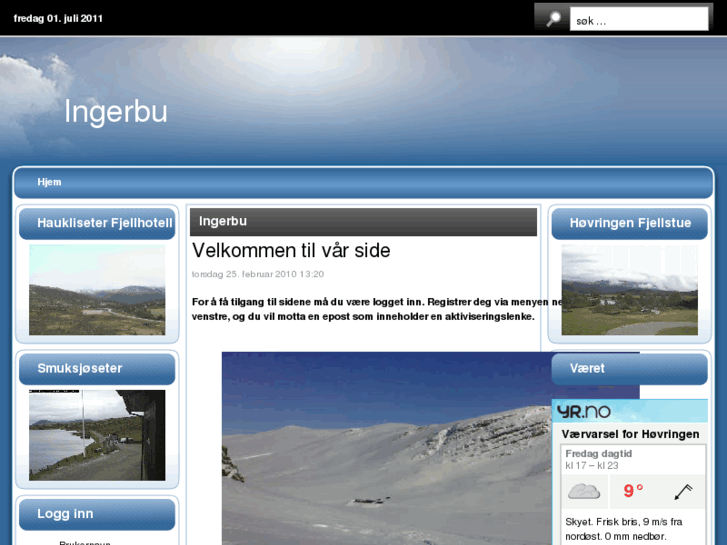Click the Ingerbu site title
Viewport: 727px width, 545px height.
click(115, 112)
